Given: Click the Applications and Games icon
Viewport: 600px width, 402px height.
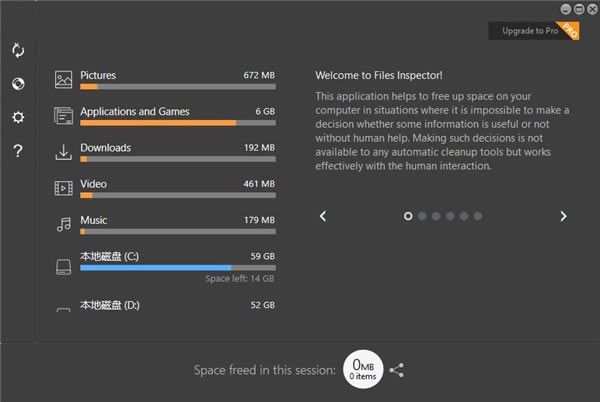Looking at the screenshot, I should 63,116.
